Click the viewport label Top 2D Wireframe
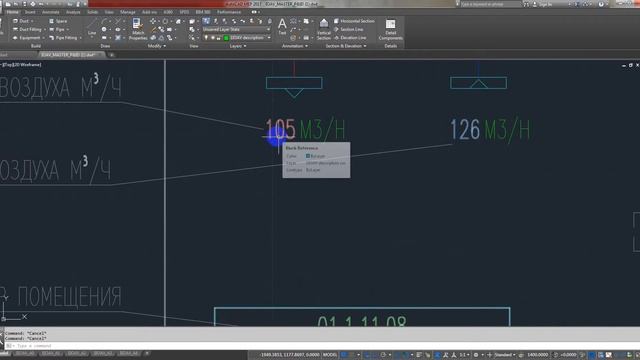 click(x=21, y=64)
